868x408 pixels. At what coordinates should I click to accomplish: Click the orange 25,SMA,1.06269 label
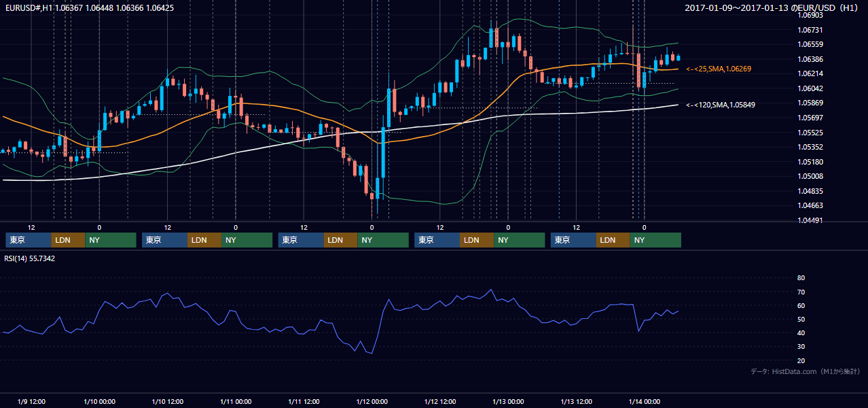(x=719, y=69)
